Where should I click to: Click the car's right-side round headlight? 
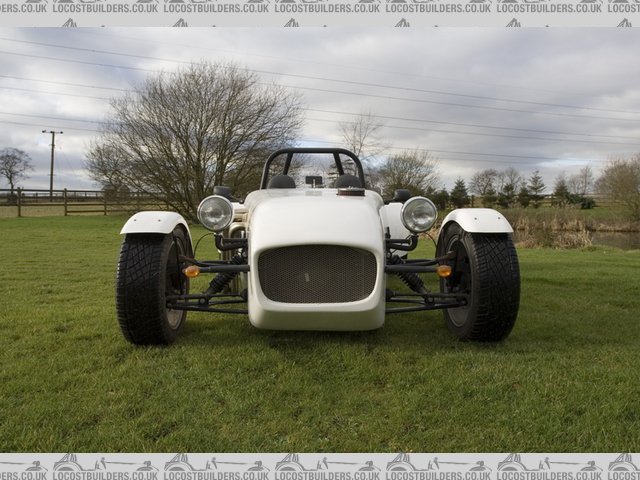tap(419, 214)
